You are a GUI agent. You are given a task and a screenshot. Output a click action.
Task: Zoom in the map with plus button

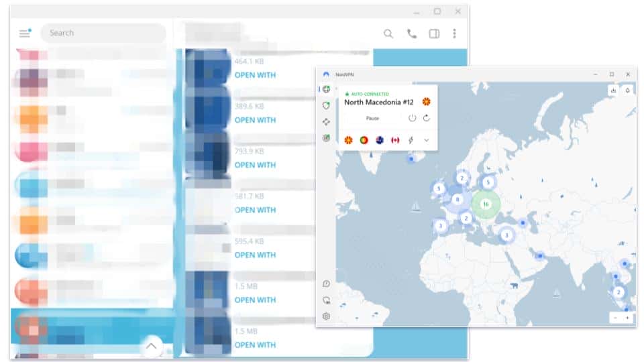[628, 317]
